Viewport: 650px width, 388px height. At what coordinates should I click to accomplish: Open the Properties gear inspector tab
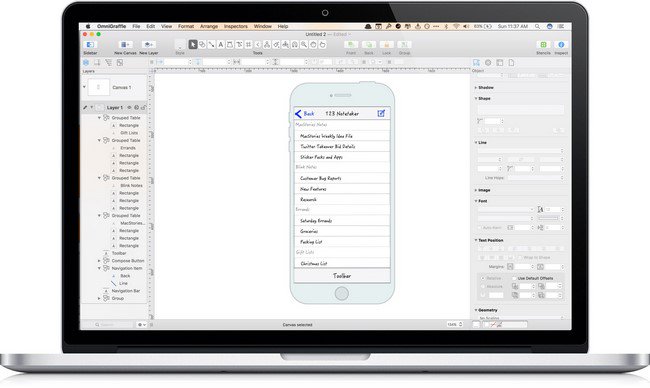pos(488,63)
